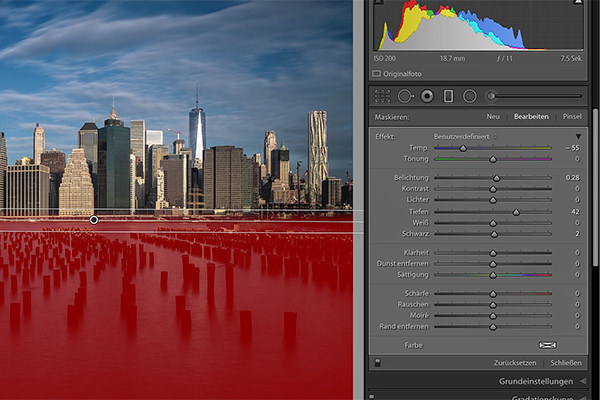The height and width of the screenshot is (400, 600).
Task: Select the Graduated Filter tool
Action: click(x=448, y=96)
